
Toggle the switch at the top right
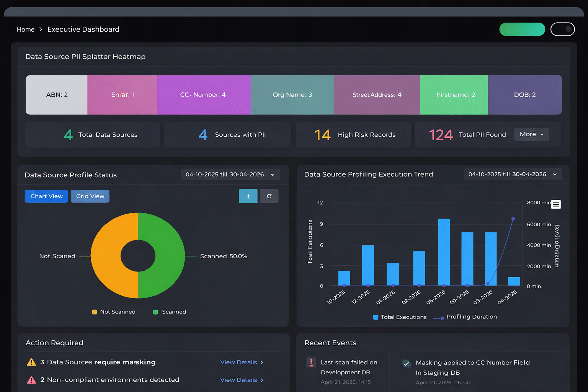point(563,29)
